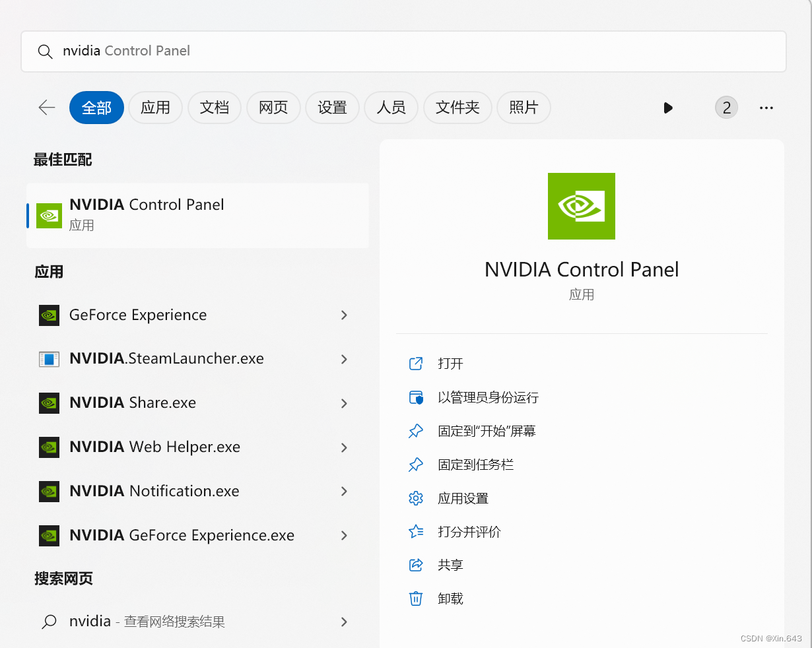Switch to the 文档 filter tab

215,108
